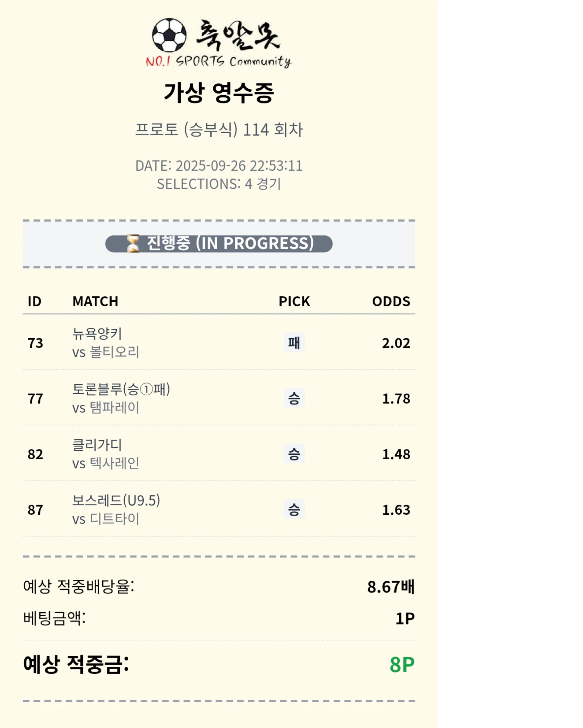Select the 패 pick badge for match 73
The image size is (583, 728).
[294, 343]
